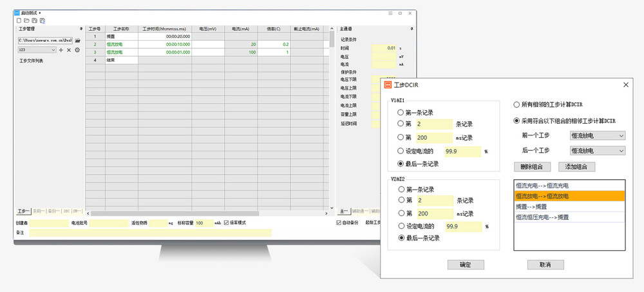Switch to the 工步 tab at bottom left
Viewport: 644px width, 292px height.
click(23, 211)
